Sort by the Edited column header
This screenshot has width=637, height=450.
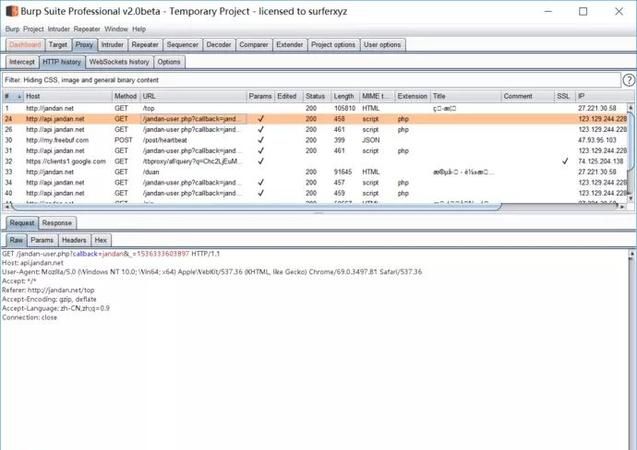tap(288, 96)
